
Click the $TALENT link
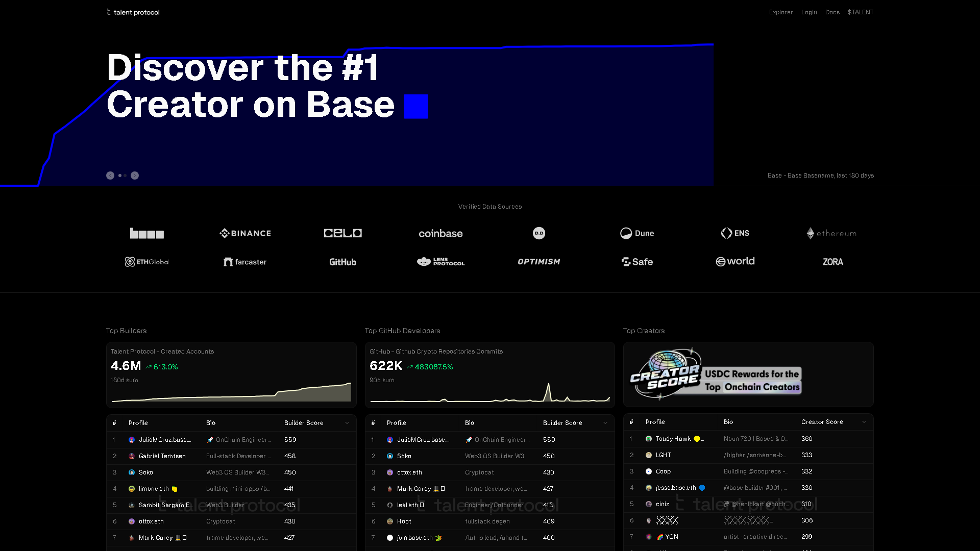click(x=861, y=12)
